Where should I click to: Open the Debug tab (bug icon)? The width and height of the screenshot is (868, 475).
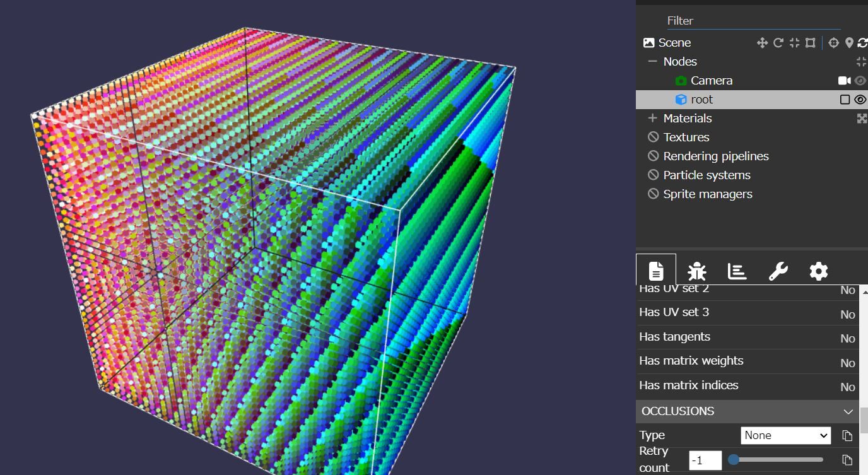pyautogui.click(x=696, y=271)
